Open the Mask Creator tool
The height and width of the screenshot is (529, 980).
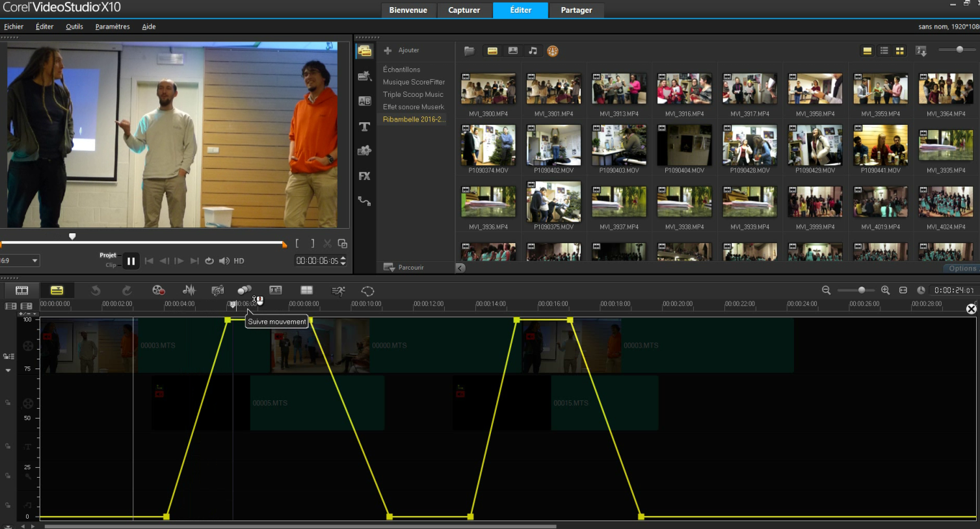[368, 290]
